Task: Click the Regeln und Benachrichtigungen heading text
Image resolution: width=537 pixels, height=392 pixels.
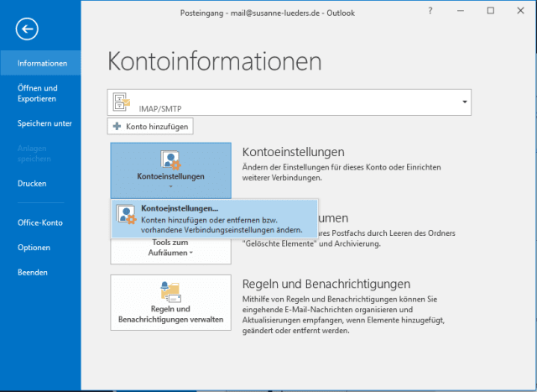Action: point(326,284)
